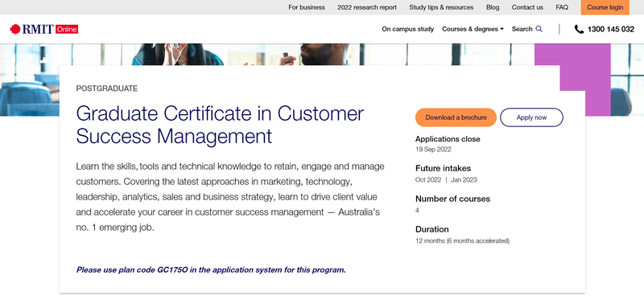This screenshot has width=644, height=304.
Task: Open the FAQ page
Action: [562, 7]
